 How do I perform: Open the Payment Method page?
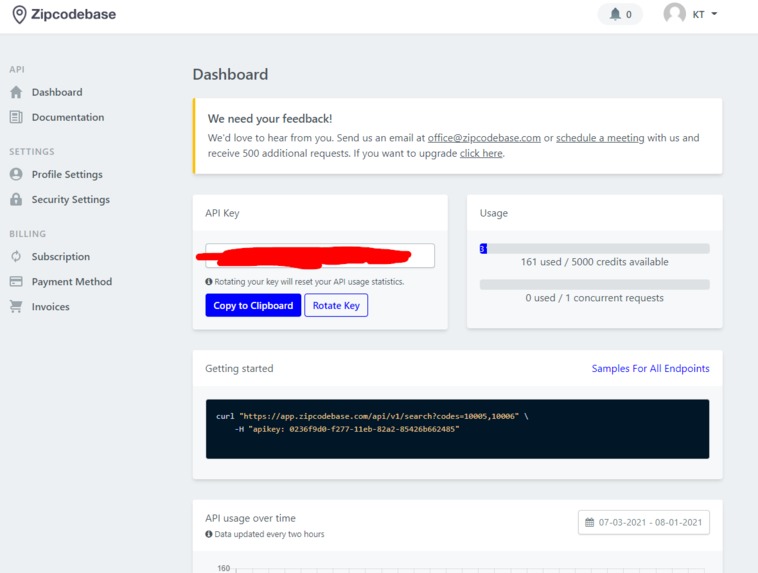coord(72,281)
